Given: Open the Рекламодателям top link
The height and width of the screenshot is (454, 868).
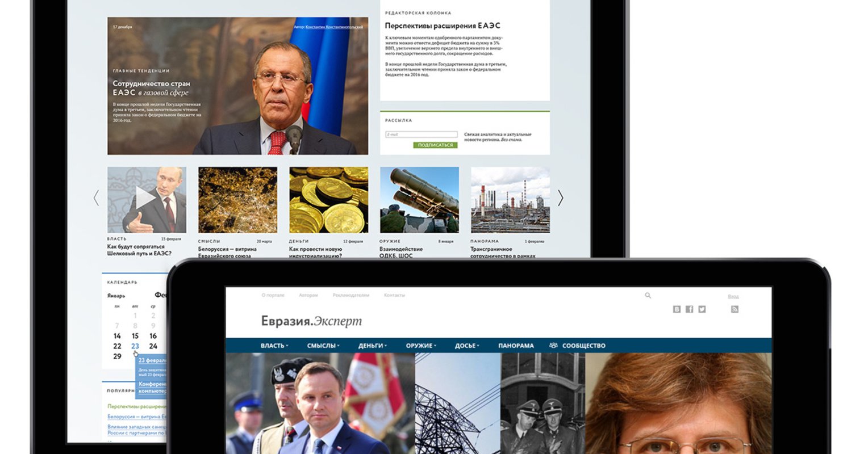Looking at the screenshot, I should [351, 295].
